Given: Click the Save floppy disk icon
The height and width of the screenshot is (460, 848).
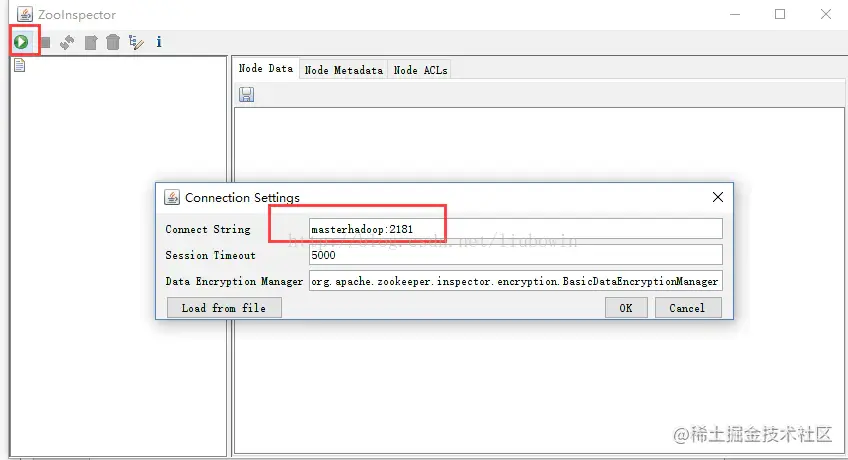Looking at the screenshot, I should point(247,95).
